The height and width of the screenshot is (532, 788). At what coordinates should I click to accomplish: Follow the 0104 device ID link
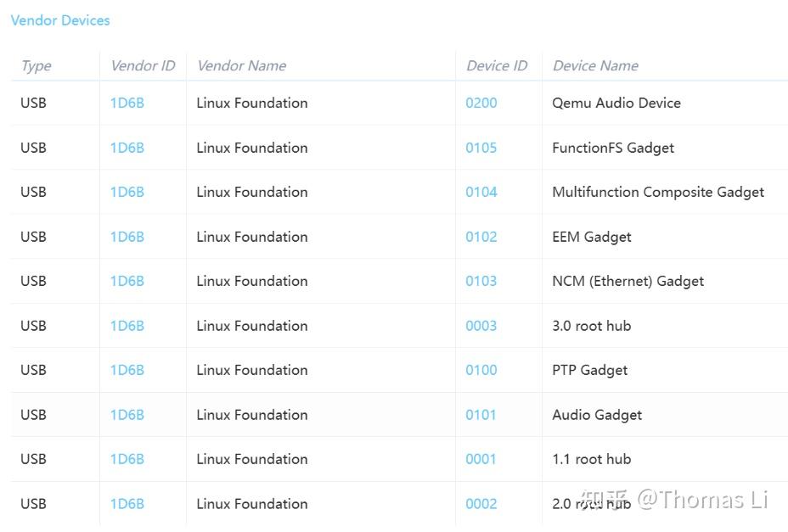[x=481, y=192]
